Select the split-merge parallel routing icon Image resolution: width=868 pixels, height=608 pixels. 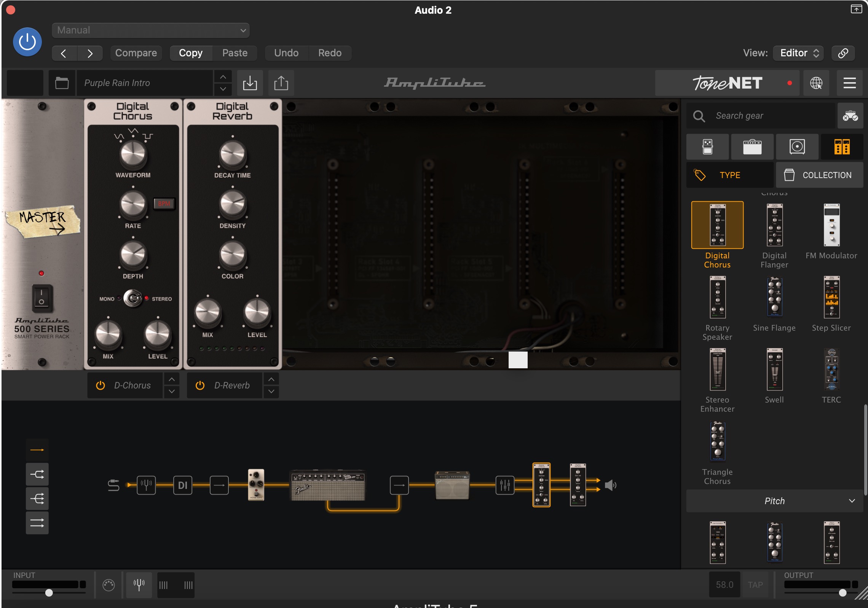[37, 474]
